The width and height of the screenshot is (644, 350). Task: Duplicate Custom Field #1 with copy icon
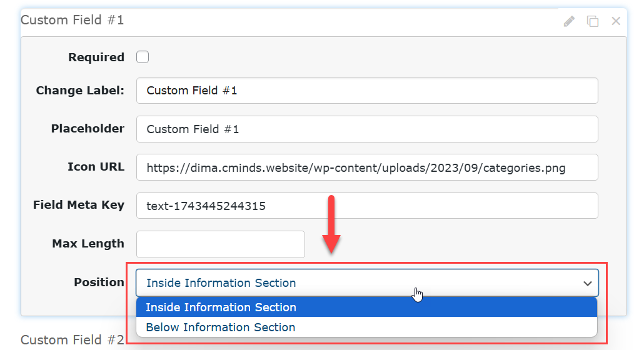click(x=592, y=21)
